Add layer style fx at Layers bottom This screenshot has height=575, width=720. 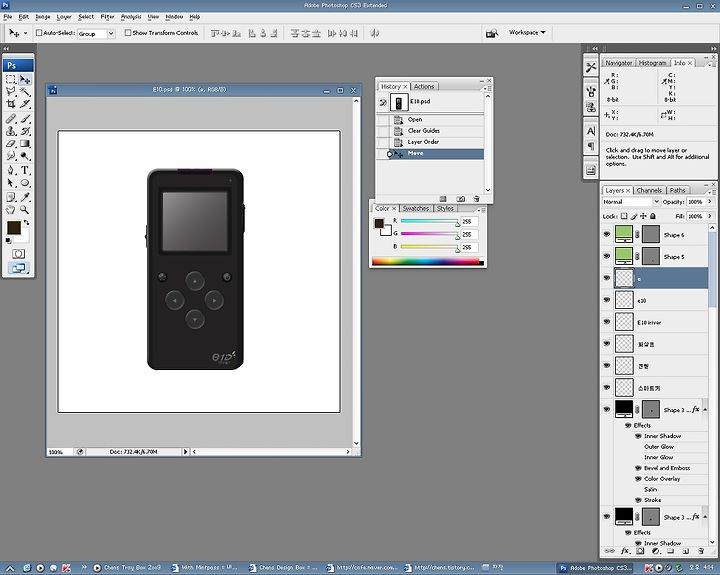coord(624,551)
